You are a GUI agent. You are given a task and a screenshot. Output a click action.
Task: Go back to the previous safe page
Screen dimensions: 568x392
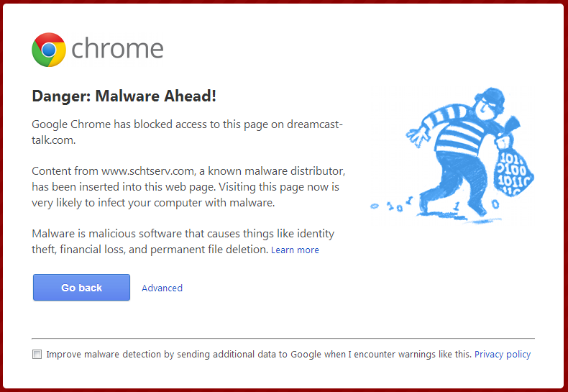pos(81,287)
